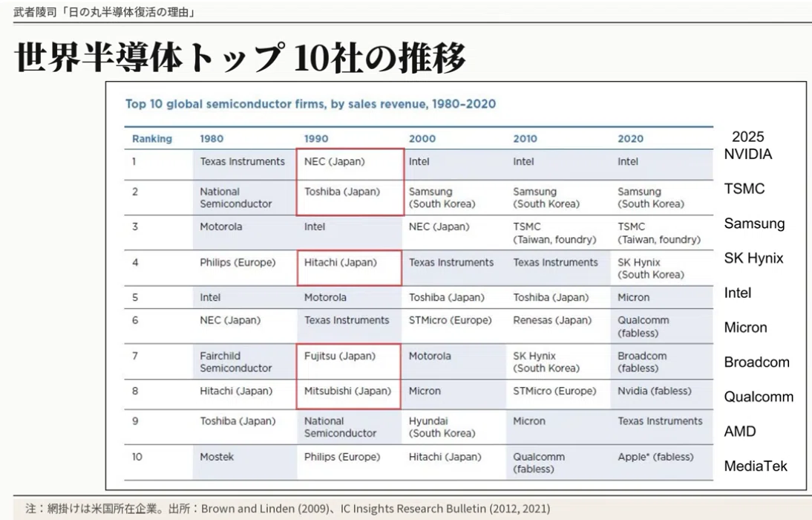Click the slide title 世界半導体トップ10社の推移
The height and width of the screenshot is (520, 812).
(x=240, y=56)
